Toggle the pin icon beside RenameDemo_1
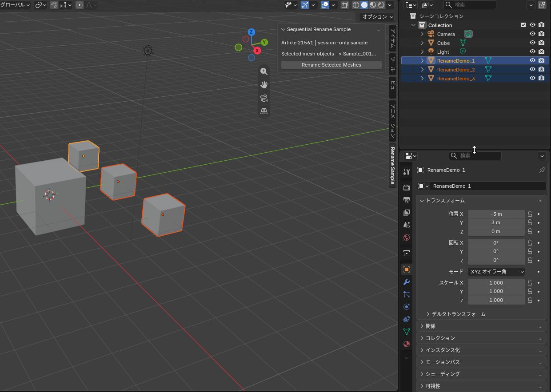This screenshot has width=551, height=392. coord(542,170)
